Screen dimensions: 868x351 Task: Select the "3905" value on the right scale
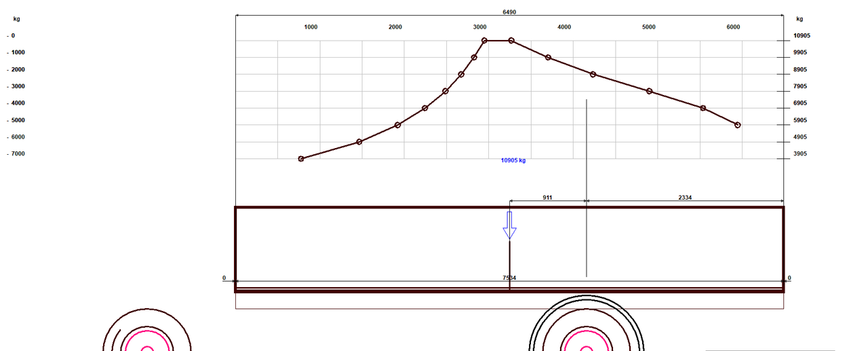click(x=800, y=154)
